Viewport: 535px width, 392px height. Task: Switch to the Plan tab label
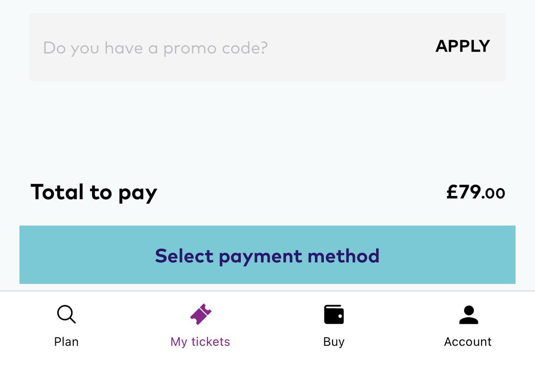point(66,342)
